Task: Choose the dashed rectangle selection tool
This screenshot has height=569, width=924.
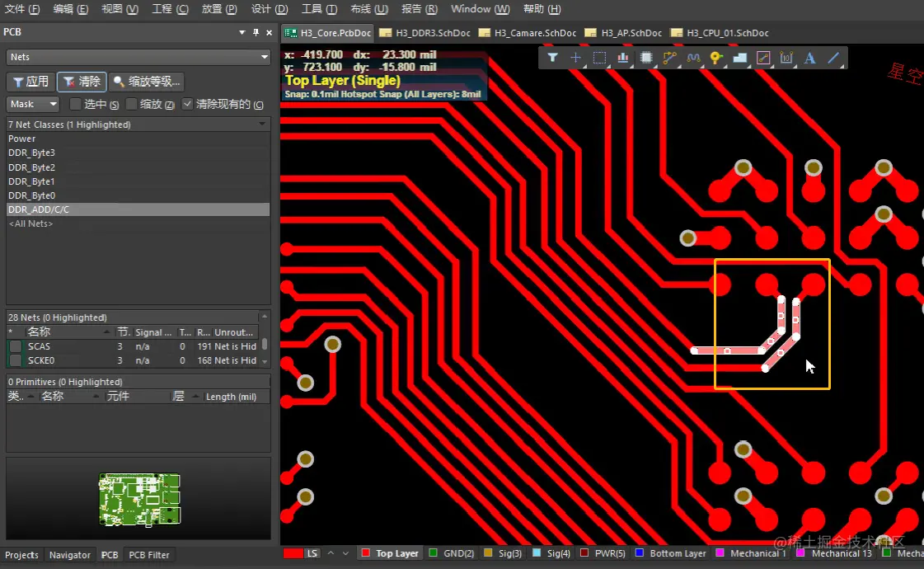Action: click(x=599, y=58)
